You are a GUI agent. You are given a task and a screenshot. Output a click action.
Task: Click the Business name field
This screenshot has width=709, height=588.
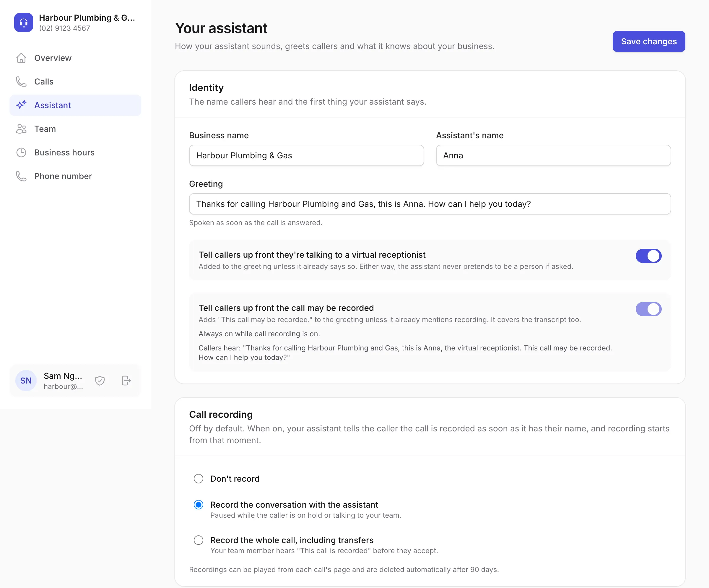tap(307, 156)
